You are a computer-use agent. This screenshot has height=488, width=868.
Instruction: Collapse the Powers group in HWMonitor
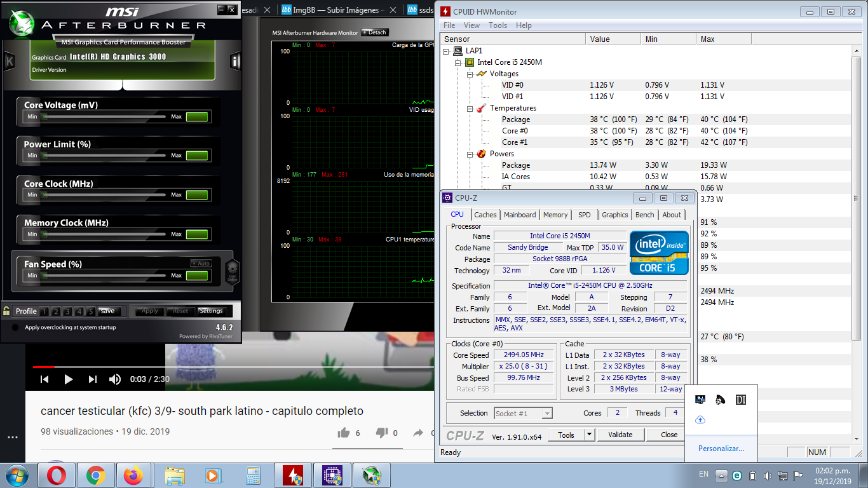click(x=470, y=154)
